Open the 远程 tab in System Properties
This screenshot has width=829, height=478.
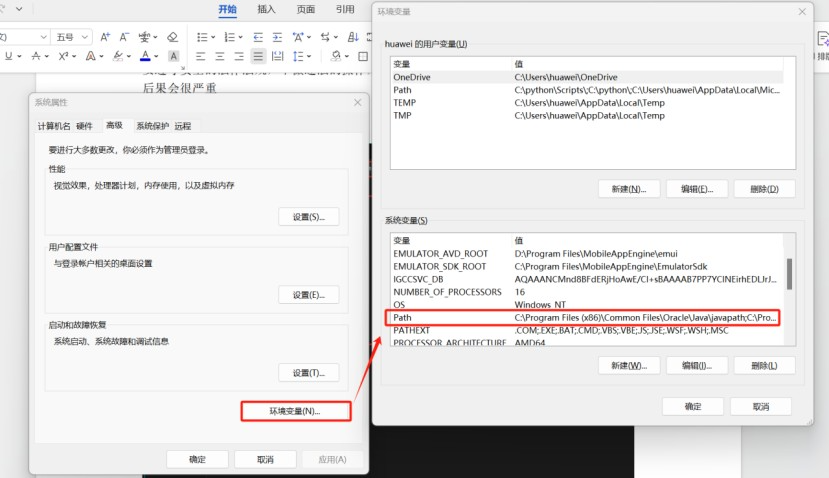(183, 126)
